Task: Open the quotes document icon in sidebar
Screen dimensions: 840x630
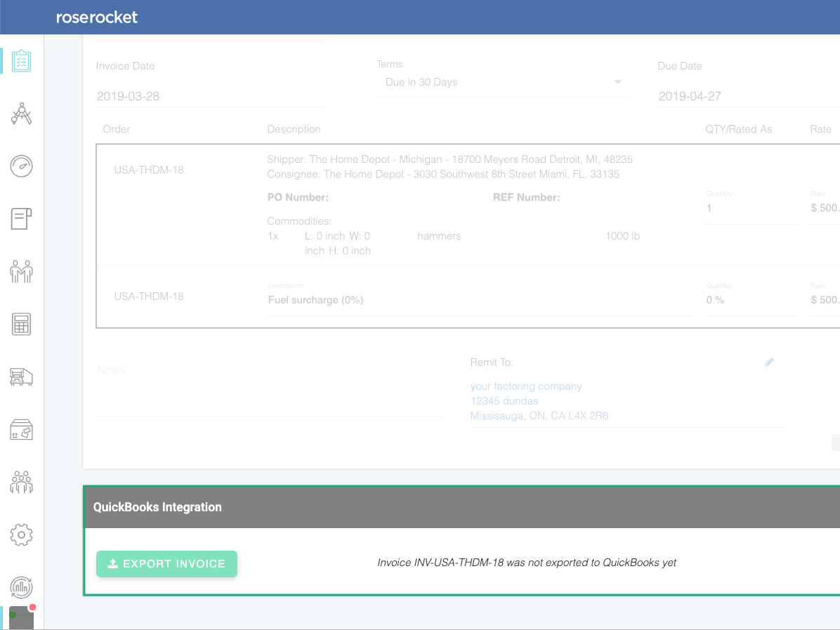Action: [x=22, y=218]
